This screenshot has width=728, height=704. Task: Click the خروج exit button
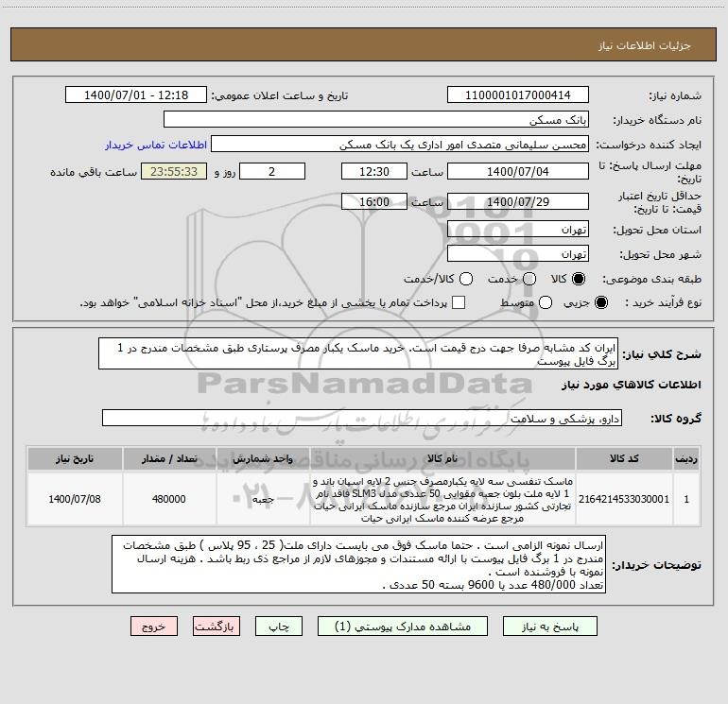tap(154, 627)
